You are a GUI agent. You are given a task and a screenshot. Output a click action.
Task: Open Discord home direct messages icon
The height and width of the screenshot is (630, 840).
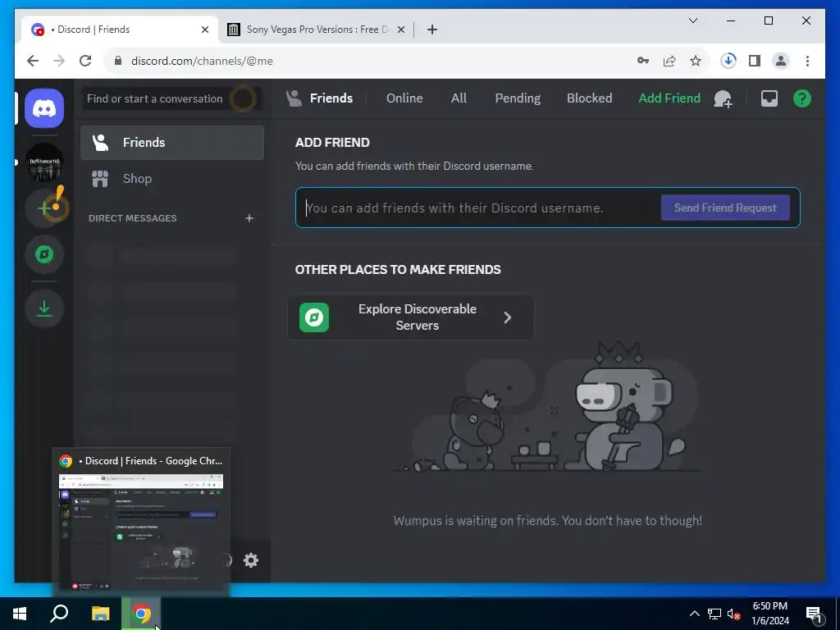click(x=44, y=109)
